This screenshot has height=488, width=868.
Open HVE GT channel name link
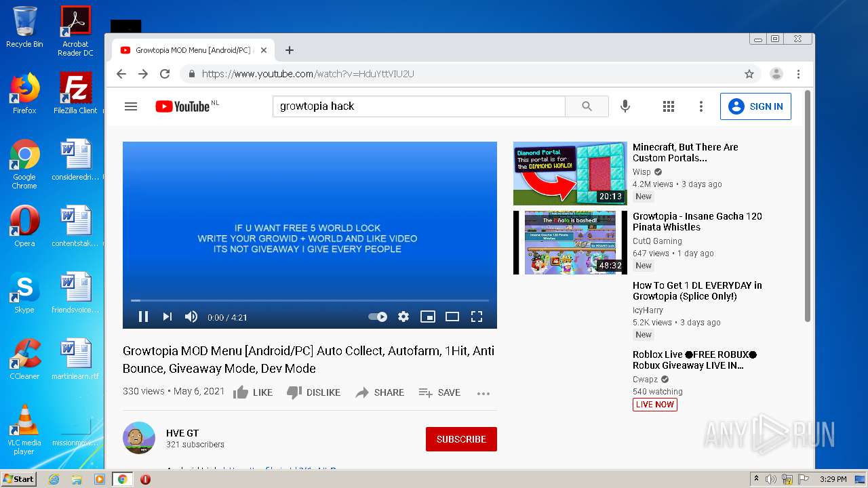182,433
